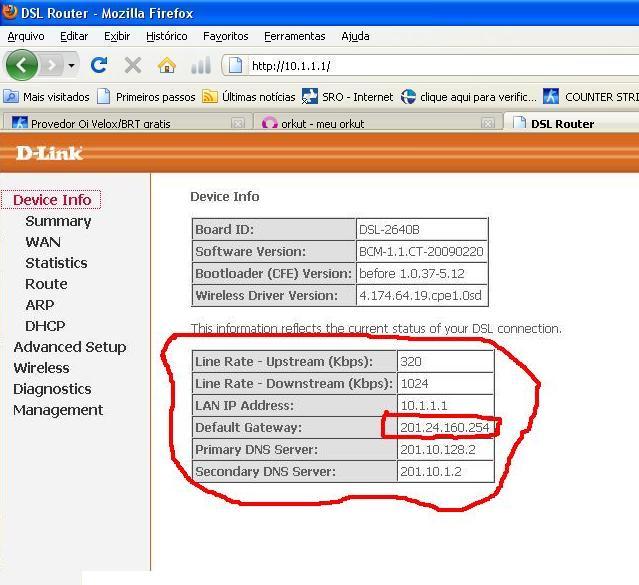The height and width of the screenshot is (585, 639).
Task: Open the Arquivo menu
Action: coord(26,36)
